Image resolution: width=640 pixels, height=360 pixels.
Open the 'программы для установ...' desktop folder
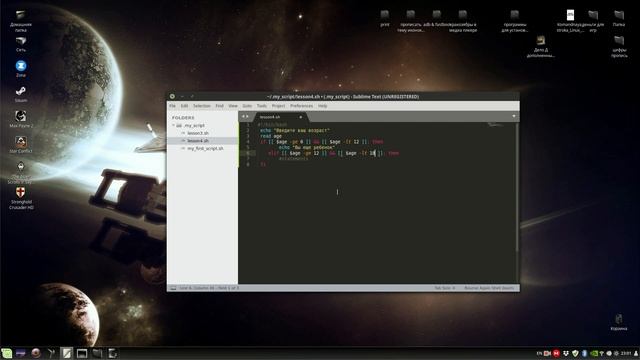pyautogui.click(x=515, y=21)
